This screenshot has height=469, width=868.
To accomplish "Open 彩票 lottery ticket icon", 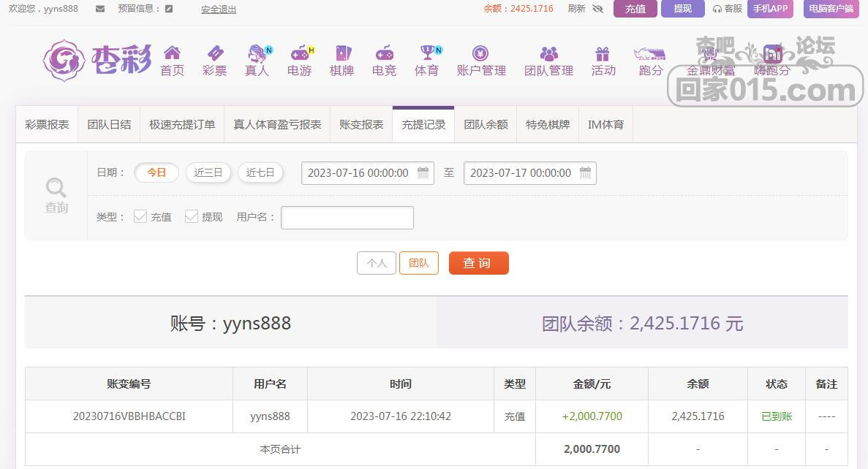I will [215, 53].
